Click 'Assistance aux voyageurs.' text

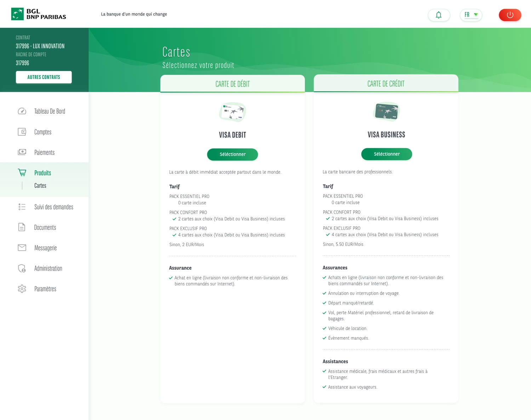[353, 387]
